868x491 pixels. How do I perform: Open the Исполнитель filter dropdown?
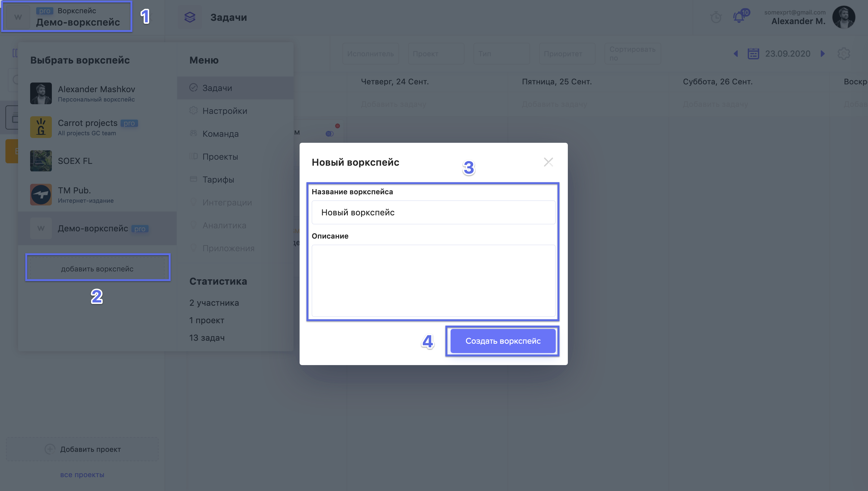click(370, 54)
